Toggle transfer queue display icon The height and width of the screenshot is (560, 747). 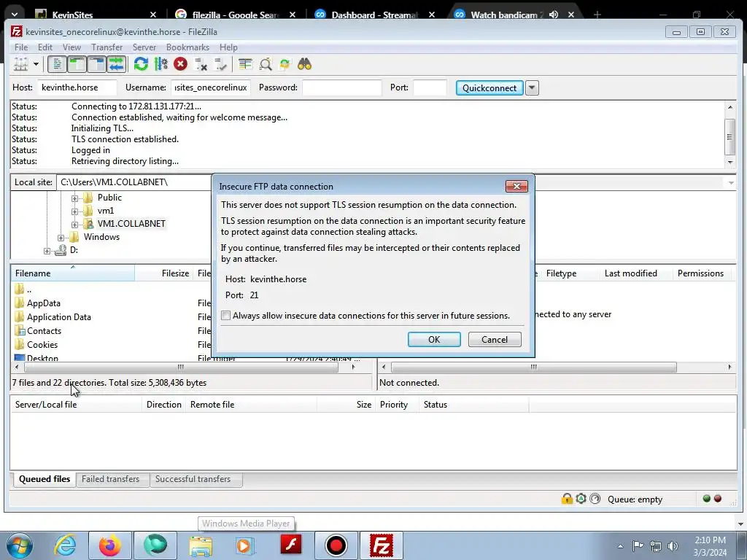click(117, 64)
